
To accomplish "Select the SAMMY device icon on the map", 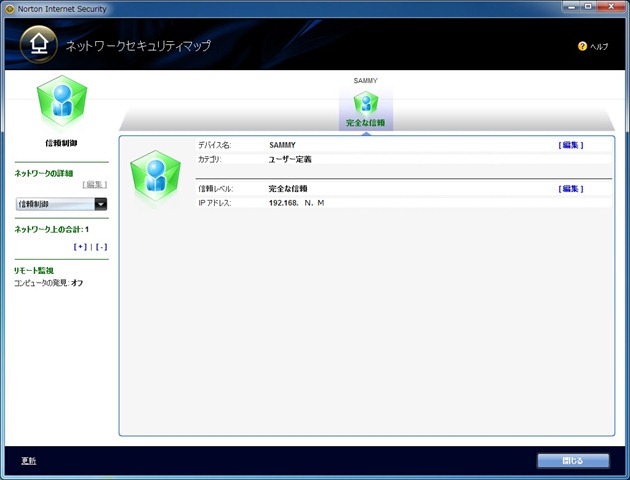I will (366, 103).
